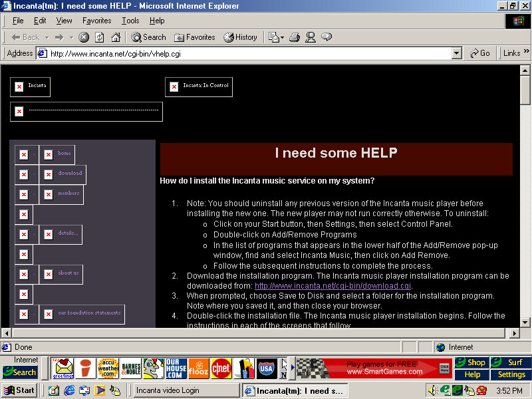Expand the address bar dropdown
The image size is (532, 399).
click(456, 53)
